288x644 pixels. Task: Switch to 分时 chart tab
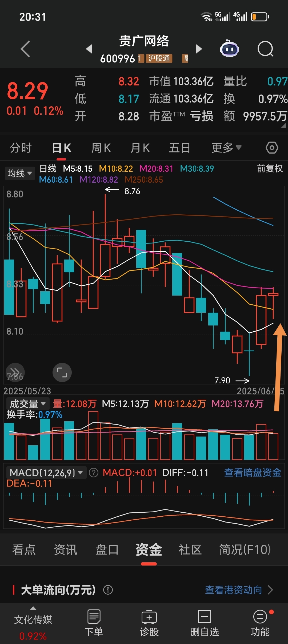tap(21, 148)
